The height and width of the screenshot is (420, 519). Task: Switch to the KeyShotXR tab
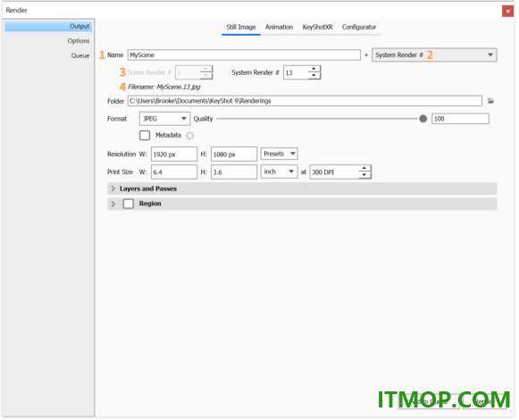[317, 27]
